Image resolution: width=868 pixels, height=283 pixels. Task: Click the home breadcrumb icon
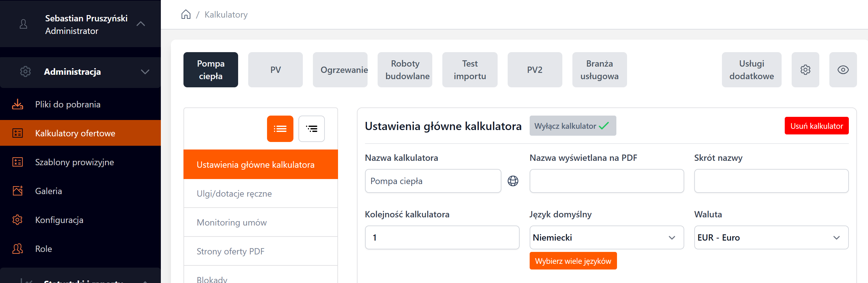(186, 14)
